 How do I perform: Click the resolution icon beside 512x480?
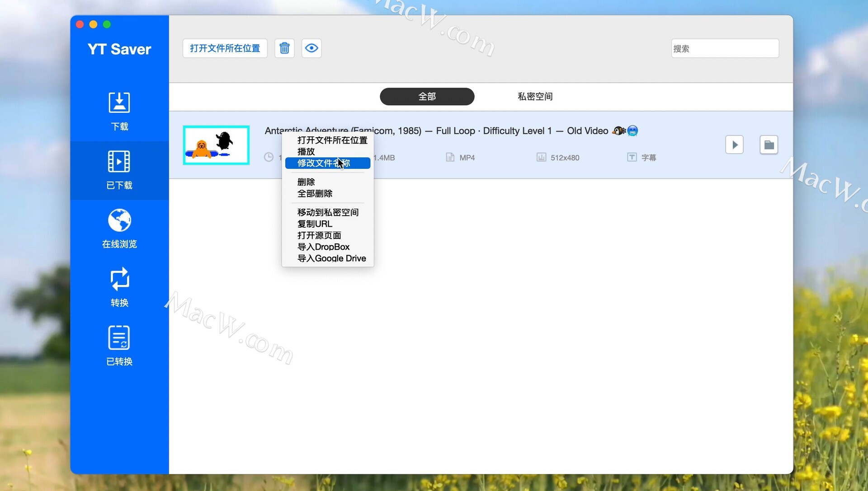[x=541, y=157]
